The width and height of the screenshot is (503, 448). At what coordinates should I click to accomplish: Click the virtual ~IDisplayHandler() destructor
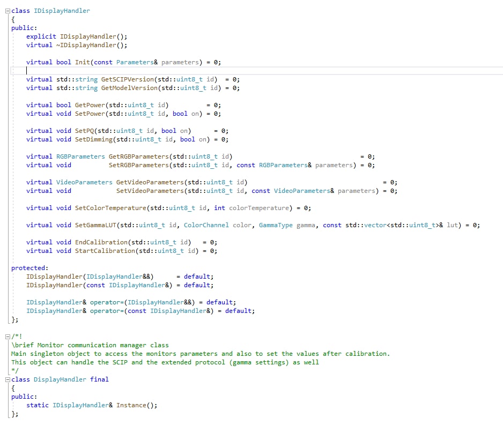(x=77, y=45)
